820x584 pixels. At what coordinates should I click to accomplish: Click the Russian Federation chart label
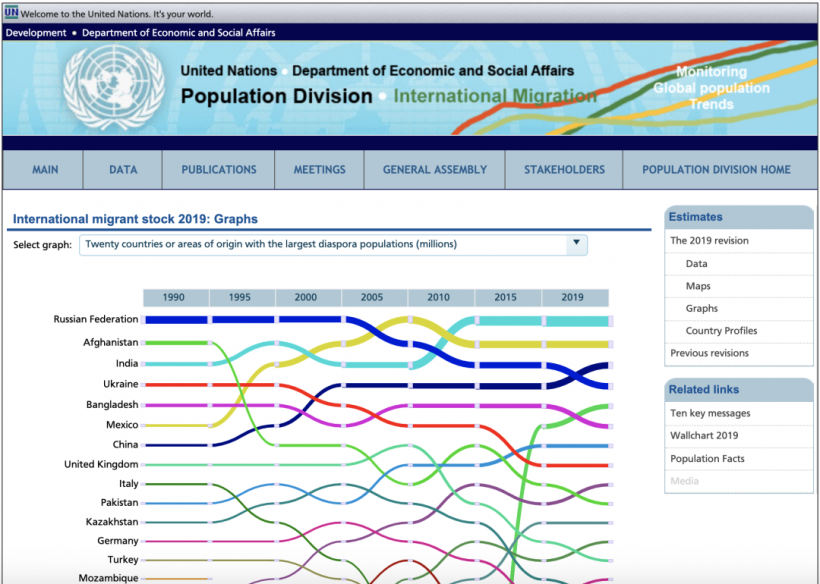(x=96, y=319)
